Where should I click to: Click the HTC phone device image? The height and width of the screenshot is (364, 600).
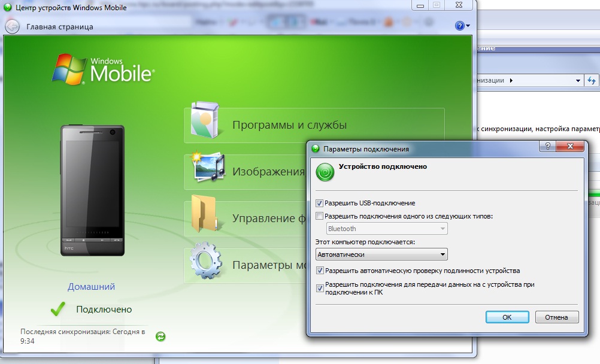(92, 190)
